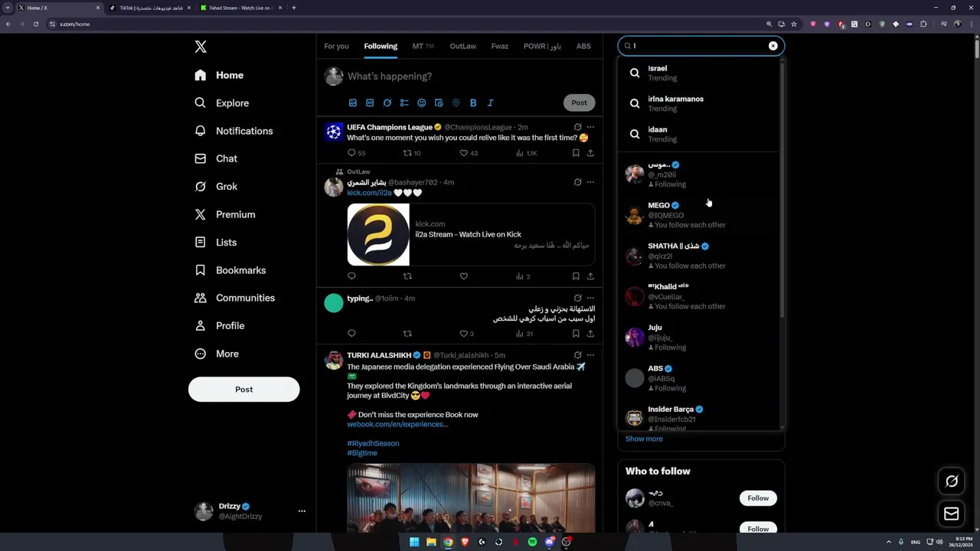The image size is (980, 551).
Task: Click Show more under search results
Action: pyautogui.click(x=644, y=439)
